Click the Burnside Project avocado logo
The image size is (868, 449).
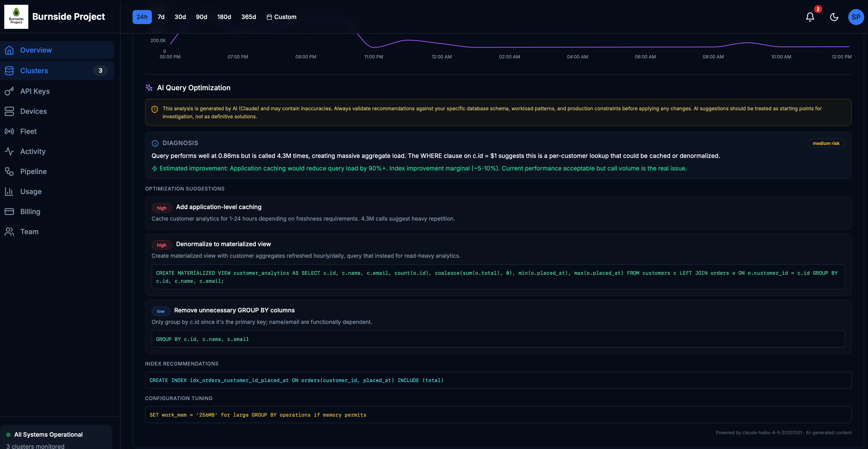coord(16,17)
